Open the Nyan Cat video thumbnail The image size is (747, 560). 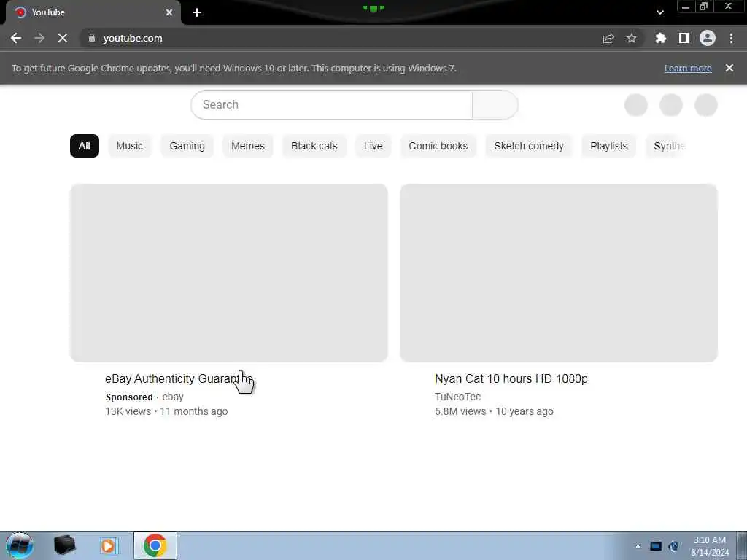point(559,273)
